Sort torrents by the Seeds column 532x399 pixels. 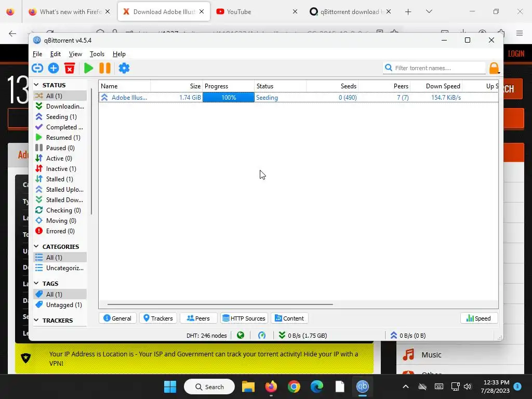click(x=332, y=86)
